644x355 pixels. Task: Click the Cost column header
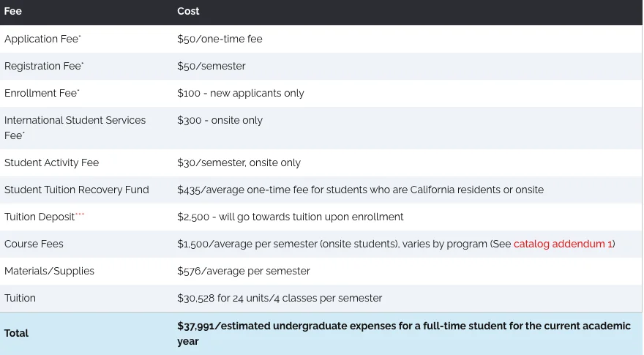pyautogui.click(x=188, y=12)
